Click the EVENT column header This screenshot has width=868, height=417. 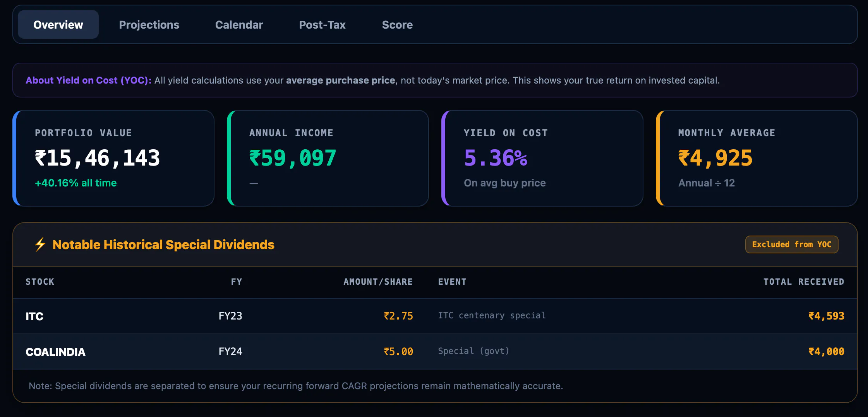pyautogui.click(x=452, y=282)
